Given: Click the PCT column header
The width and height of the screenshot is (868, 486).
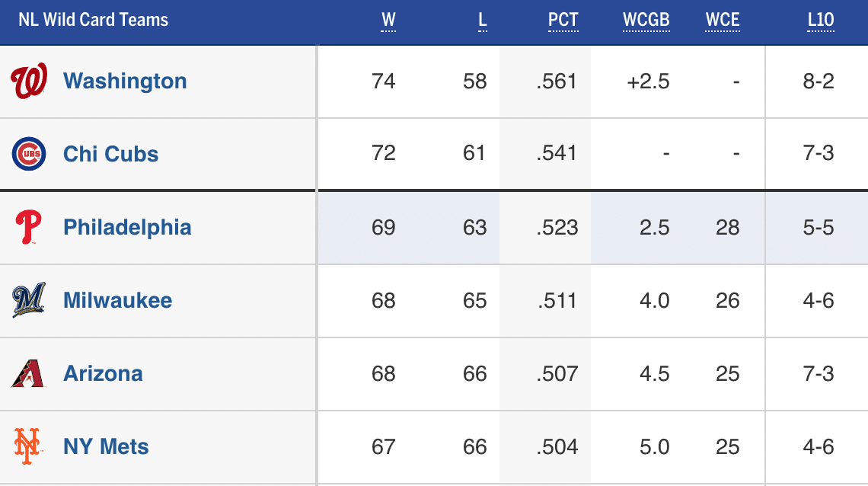Looking at the screenshot, I should tap(563, 21).
